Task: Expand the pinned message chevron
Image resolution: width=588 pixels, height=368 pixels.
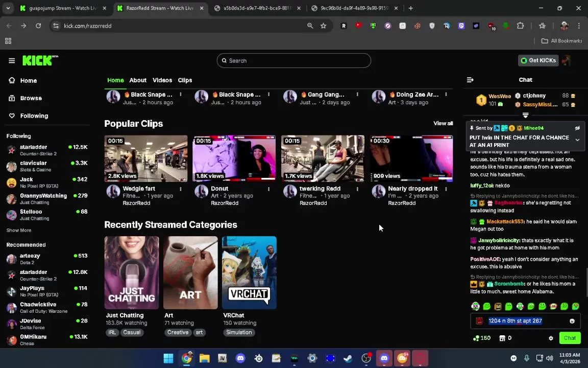Action: click(577, 140)
